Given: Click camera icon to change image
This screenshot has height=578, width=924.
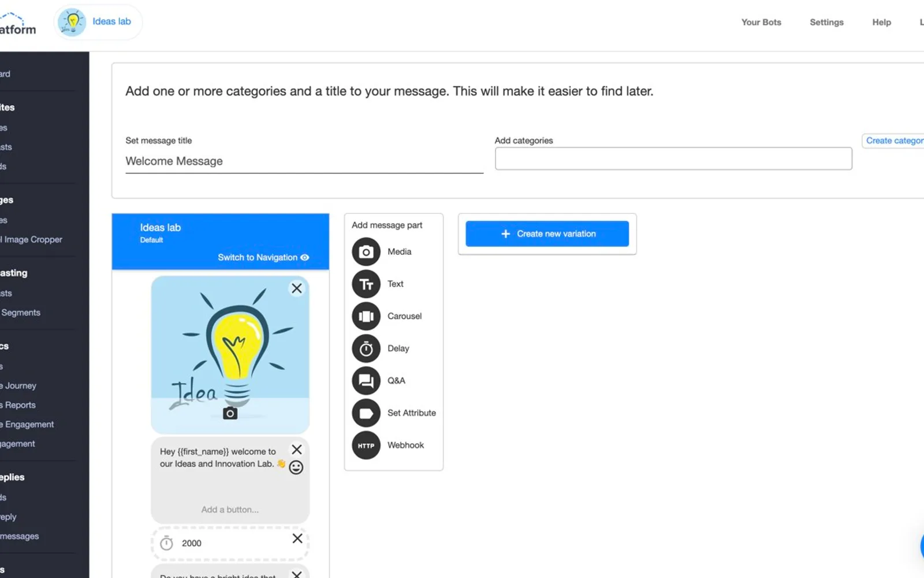Looking at the screenshot, I should (230, 413).
